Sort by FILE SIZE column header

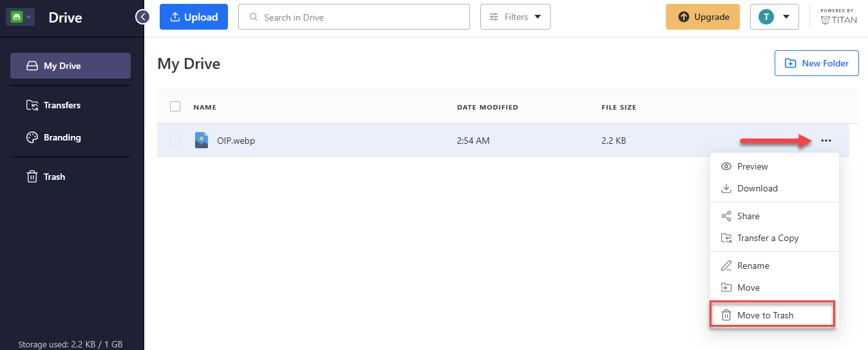(x=619, y=107)
